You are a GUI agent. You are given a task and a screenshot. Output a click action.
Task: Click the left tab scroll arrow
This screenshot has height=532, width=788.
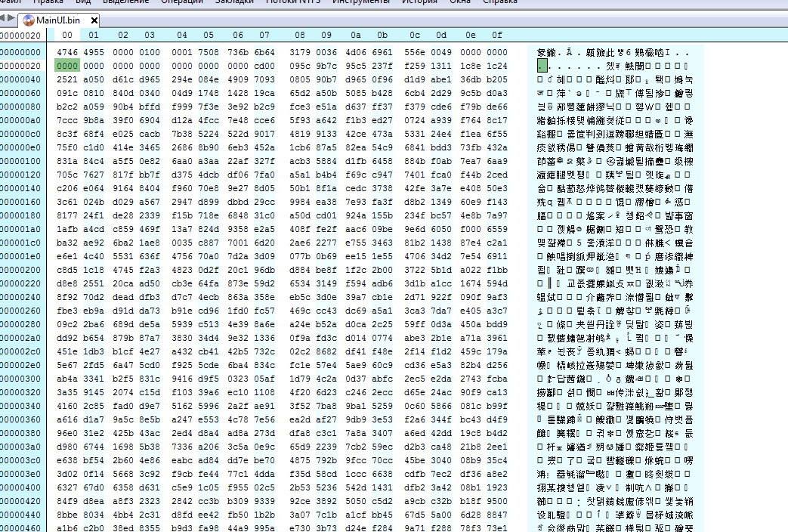pos(5,20)
